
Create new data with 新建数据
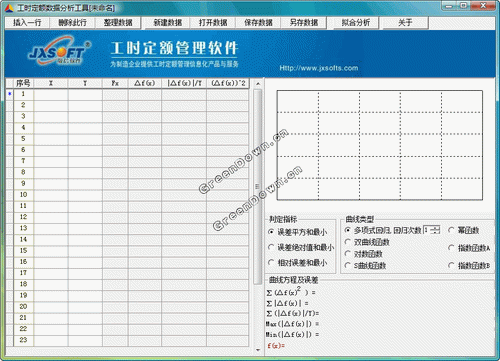click(x=168, y=23)
